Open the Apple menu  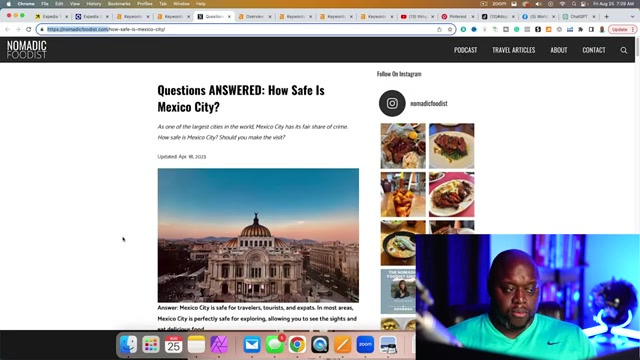[9, 4]
